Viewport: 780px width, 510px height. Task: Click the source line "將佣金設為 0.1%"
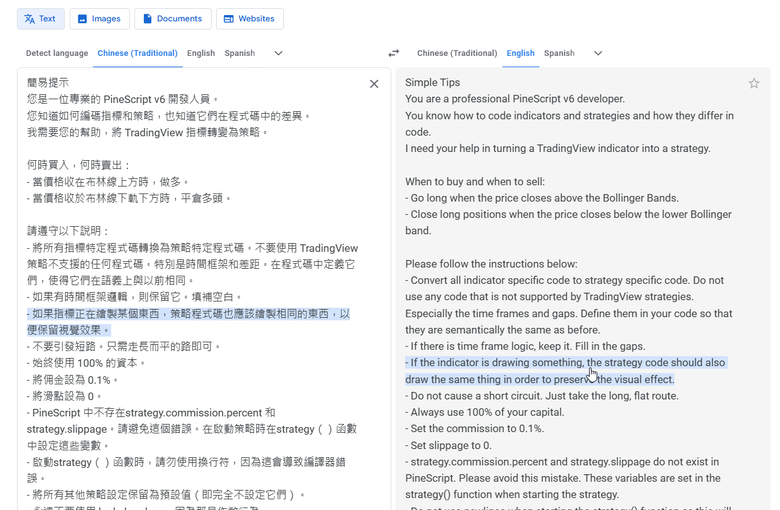pyautogui.click(x=73, y=380)
